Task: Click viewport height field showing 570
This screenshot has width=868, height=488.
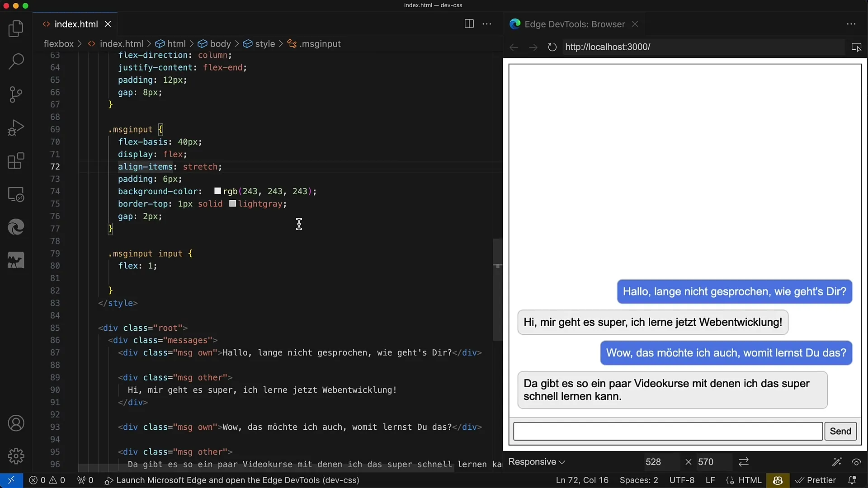Action: [714, 462]
